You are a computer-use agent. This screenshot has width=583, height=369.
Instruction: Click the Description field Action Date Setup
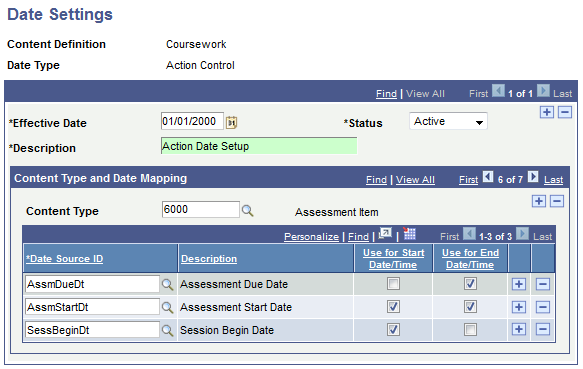point(259,146)
